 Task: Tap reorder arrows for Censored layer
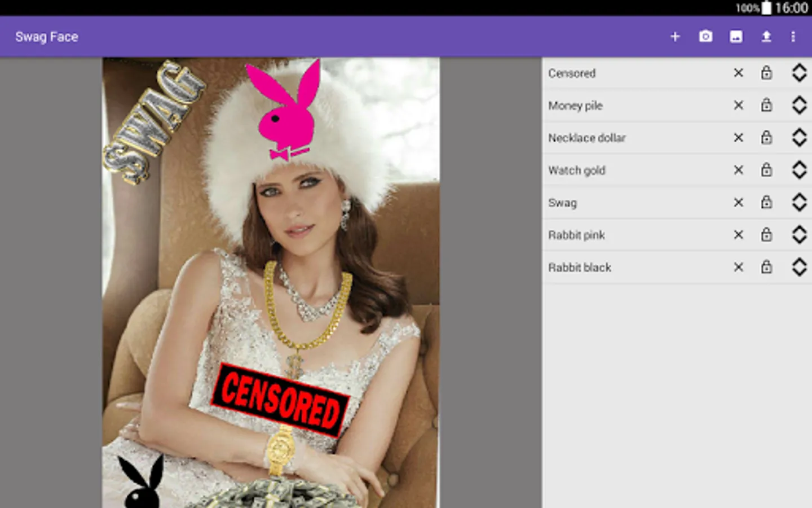[799, 73]
